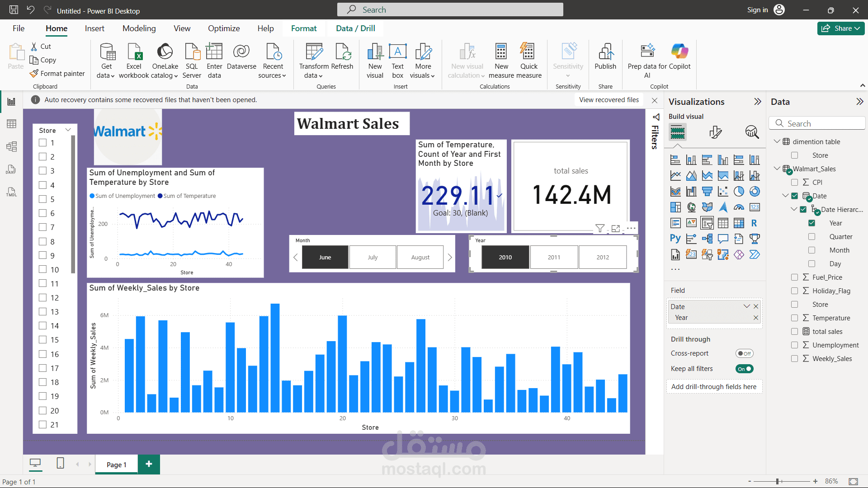Check Store 20 in the slicer

pyautogui.click(x=43, y=410)
